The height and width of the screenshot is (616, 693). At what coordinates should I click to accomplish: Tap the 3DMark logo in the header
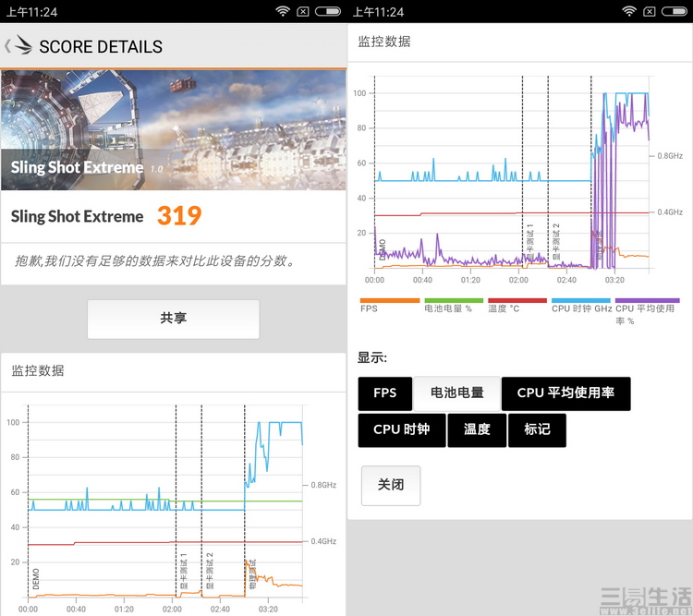point(23,45)
